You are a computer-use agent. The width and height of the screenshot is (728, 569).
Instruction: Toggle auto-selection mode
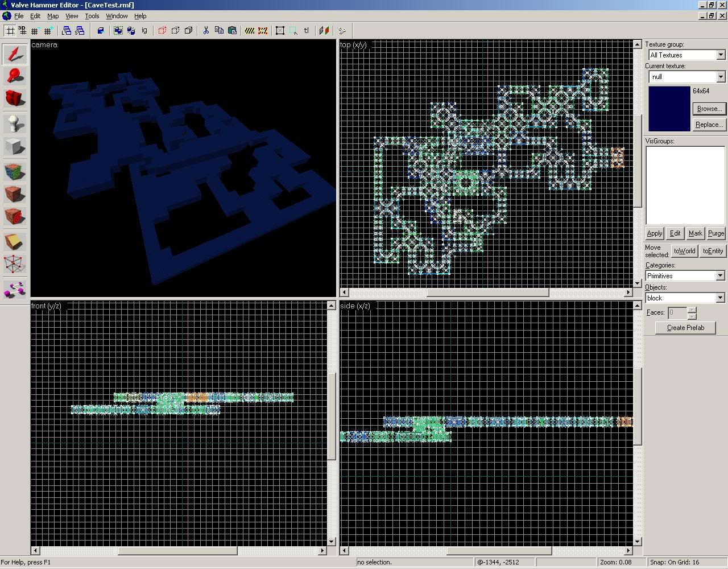click(x=293, y=31)
